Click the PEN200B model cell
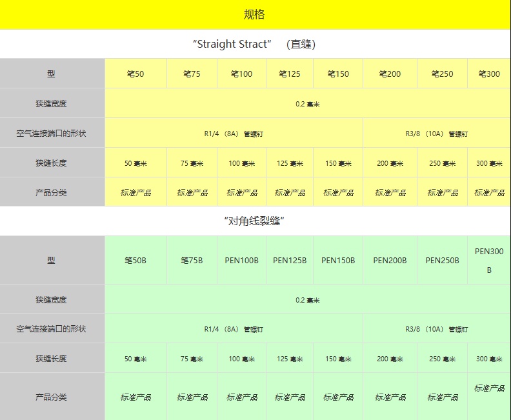The width and height of the screenshot is (511, 420). tap(390, 261)
